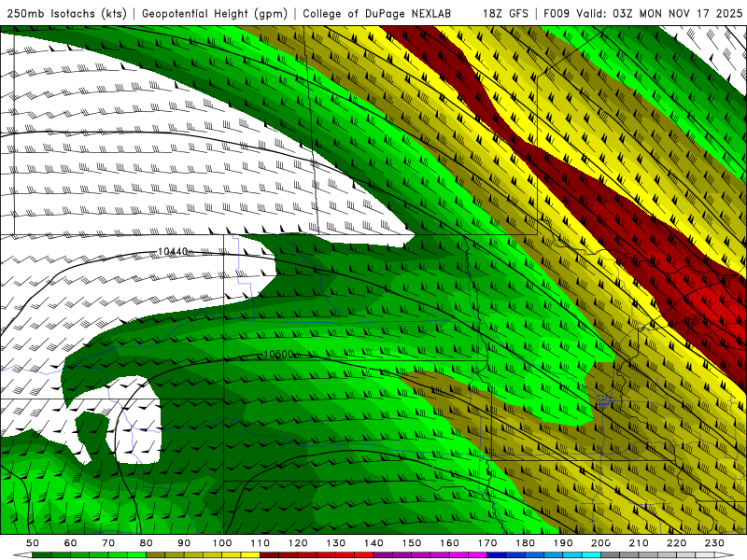747x560 pixels.
Task: Click the colorbar label 60
Action: [x=71, y=543]
